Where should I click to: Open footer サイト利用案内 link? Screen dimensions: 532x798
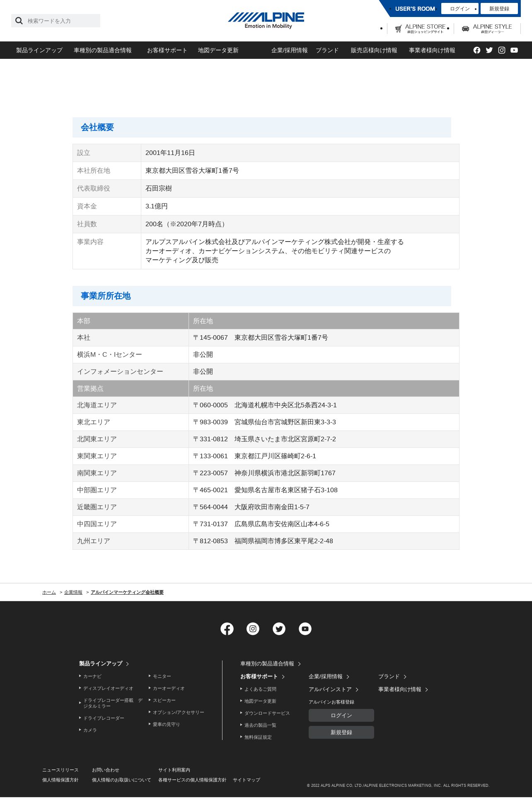(x=174, y=770)
